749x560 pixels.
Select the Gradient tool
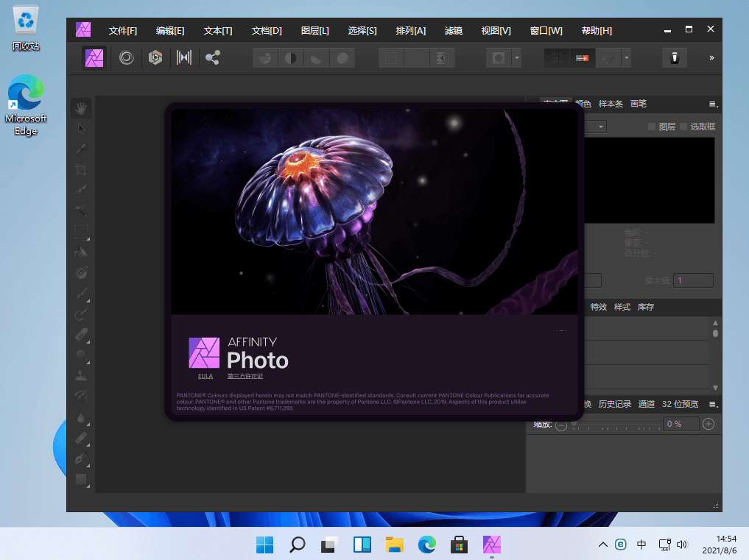81,272
